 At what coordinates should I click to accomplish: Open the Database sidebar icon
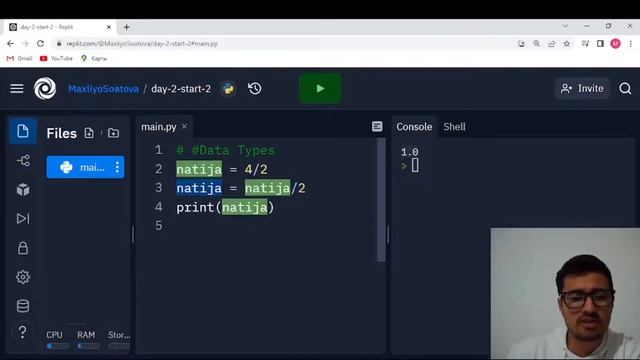click(x=23, y=306)
